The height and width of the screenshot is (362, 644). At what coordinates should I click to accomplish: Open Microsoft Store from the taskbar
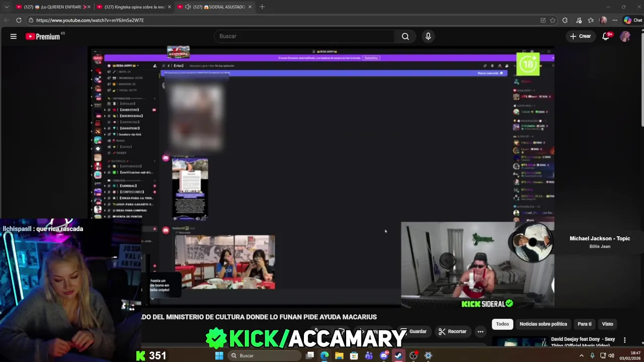[x=354, y=355]
